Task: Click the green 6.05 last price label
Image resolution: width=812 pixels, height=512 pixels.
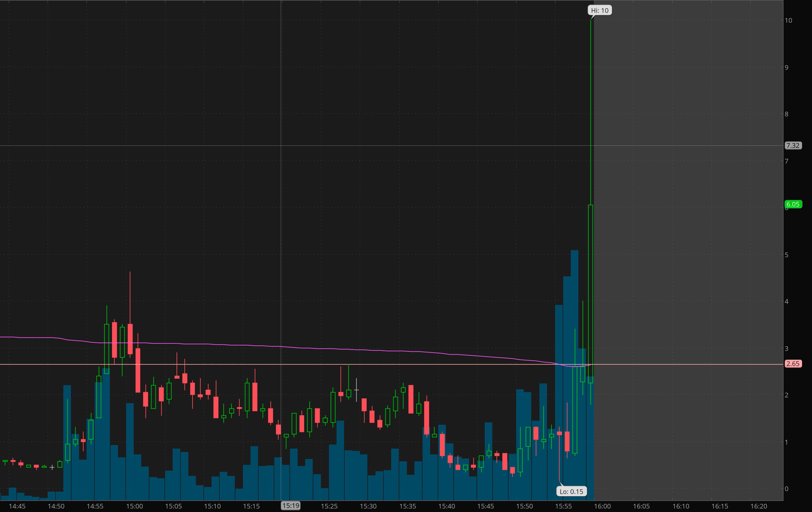Action: tap(793, 204)
